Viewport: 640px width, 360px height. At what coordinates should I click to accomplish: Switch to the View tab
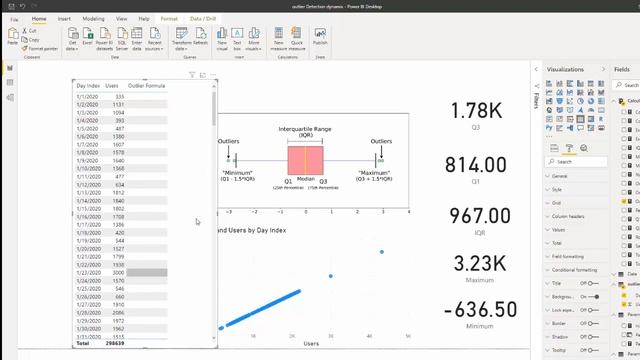(x=121, y=19)
